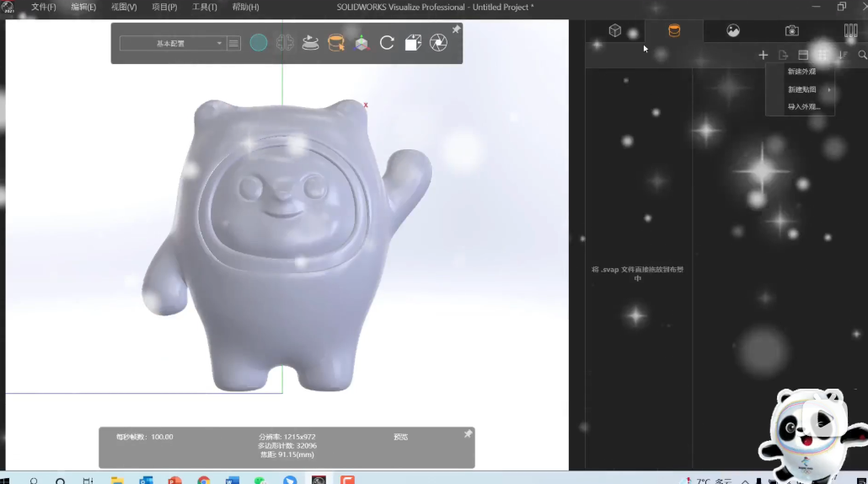
Task: Open Outlook from taskbar
Action: click(x=146, y=480)
